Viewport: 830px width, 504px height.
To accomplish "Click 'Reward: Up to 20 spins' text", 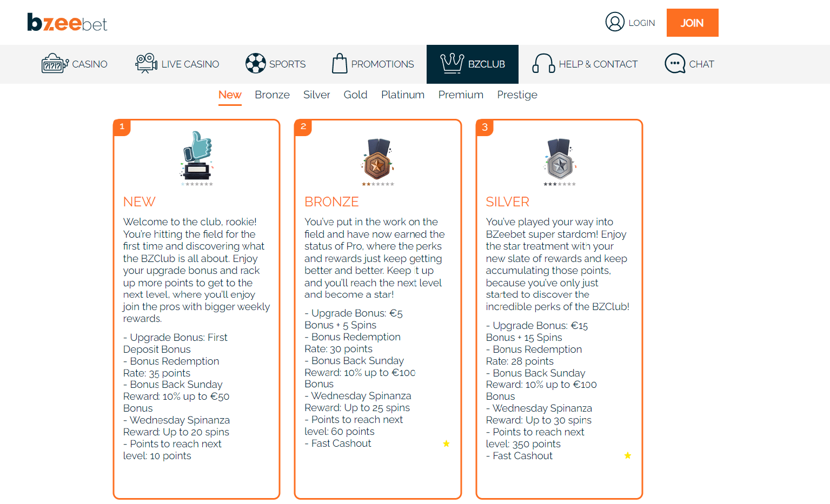I will pos(176,432).
